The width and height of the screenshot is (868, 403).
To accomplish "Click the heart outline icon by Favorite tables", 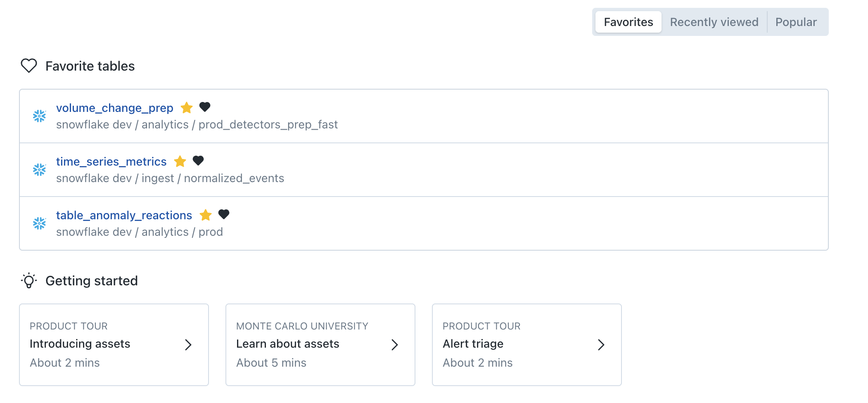I will click(x=29, y=66).
